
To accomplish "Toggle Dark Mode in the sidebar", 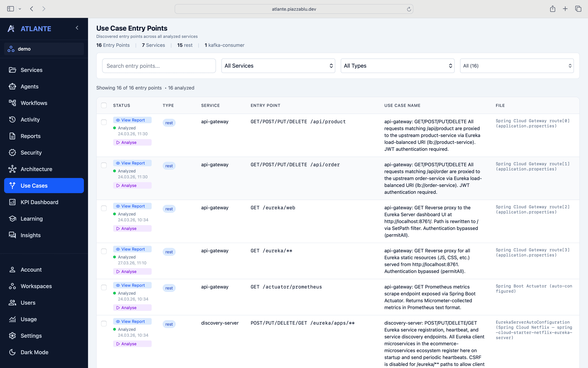I will click(x=34, y=352).
